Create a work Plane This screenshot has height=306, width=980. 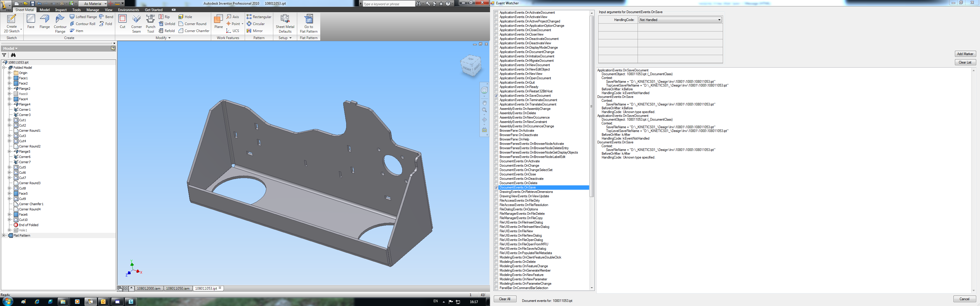(218, 22)
